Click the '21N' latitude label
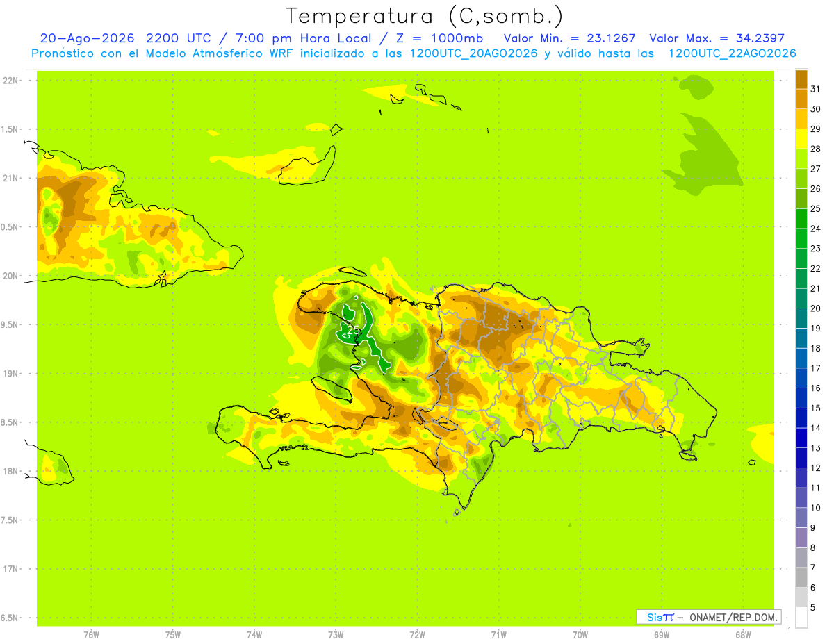This screenshot has height=644, width=834. click(11, 178)
